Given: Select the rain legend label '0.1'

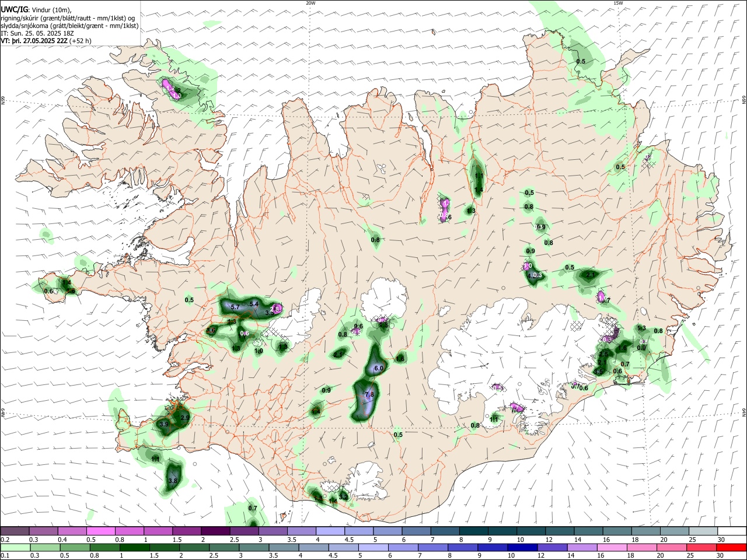Looking at the screenshot, I should pos(4,555).
